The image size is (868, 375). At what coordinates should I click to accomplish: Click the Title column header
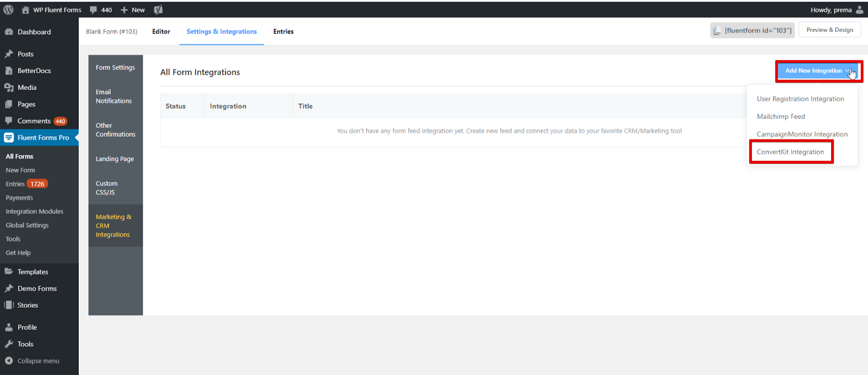click(305, 106)
